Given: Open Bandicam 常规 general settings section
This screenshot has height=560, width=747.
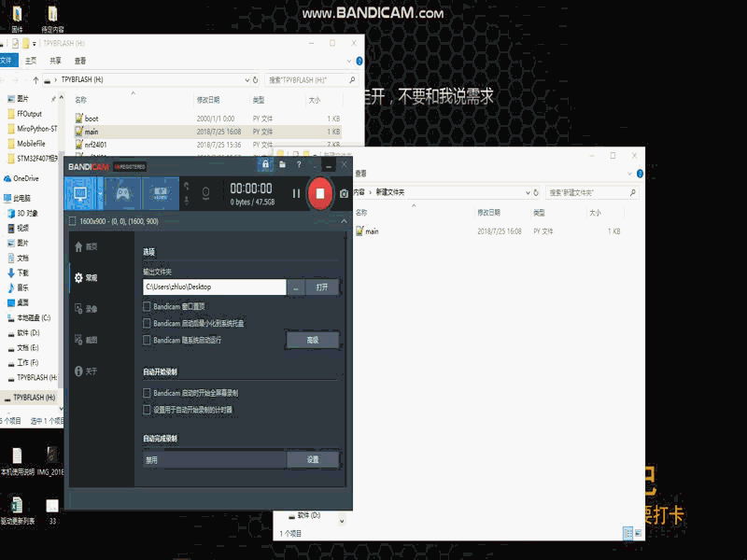Looking at the screenshot, I should click(x=86, y=277).
